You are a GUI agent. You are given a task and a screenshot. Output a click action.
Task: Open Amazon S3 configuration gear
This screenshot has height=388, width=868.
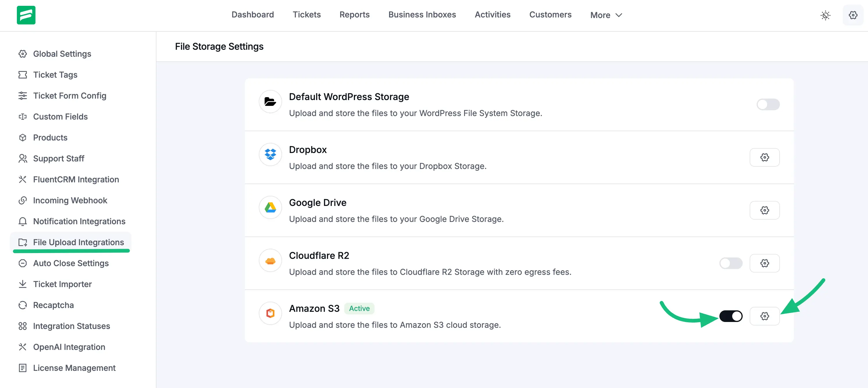point(764,316)
